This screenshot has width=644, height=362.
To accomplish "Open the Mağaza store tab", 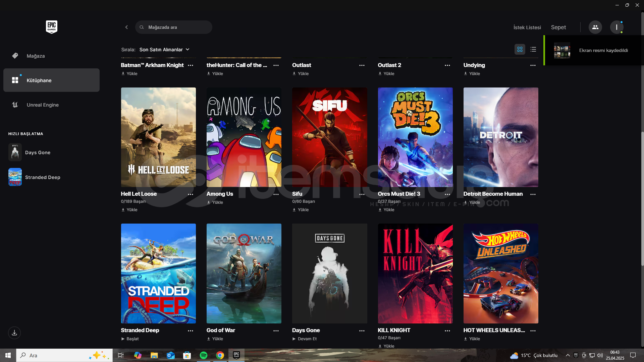I will tap(51, 56).
